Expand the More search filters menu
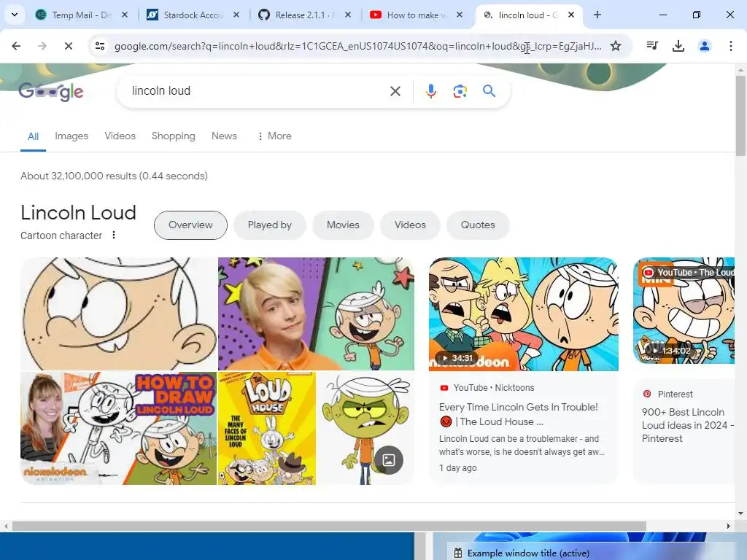Image resolution: width=747 pixels, height=560 pixels. pyautogui.click(x=274, y=136)
